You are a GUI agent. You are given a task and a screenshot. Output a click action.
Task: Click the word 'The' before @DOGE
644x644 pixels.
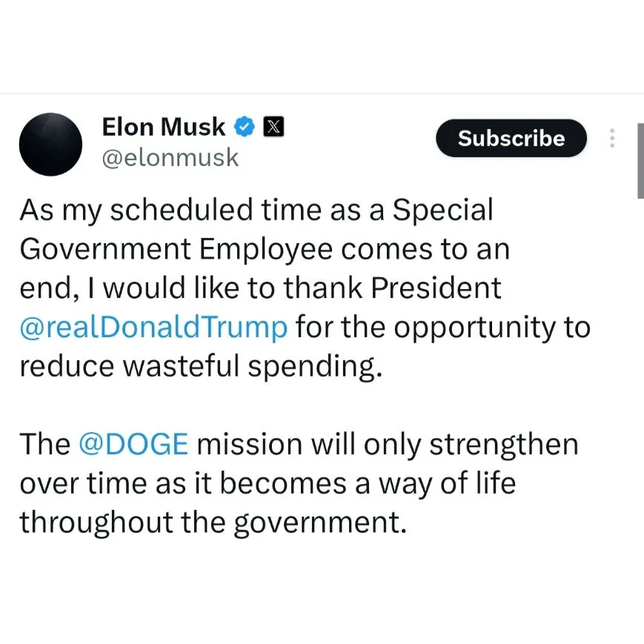(x=44, y=445)
